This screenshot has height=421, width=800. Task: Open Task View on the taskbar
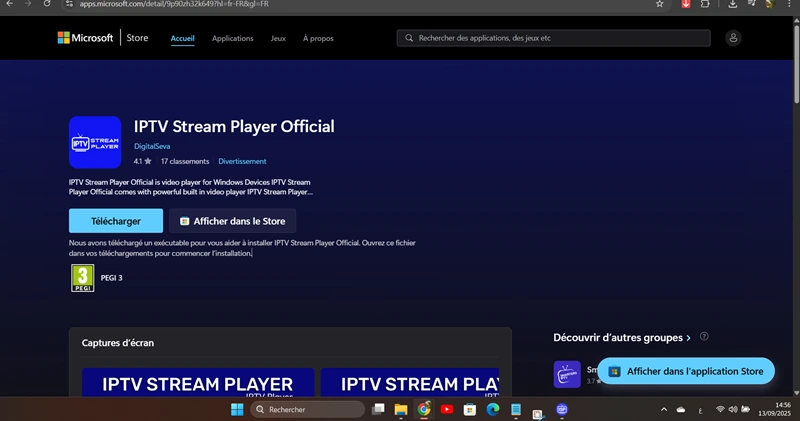(x=378, y=409)
